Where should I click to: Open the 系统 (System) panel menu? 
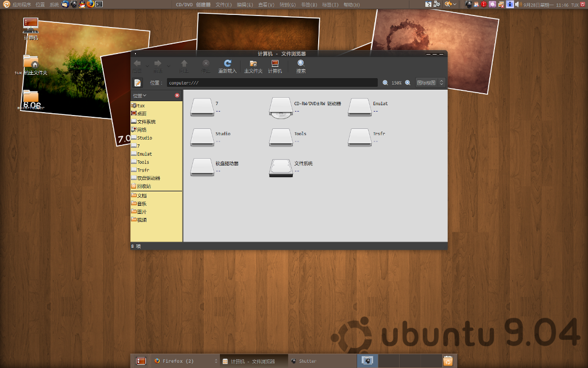[54, 5]
